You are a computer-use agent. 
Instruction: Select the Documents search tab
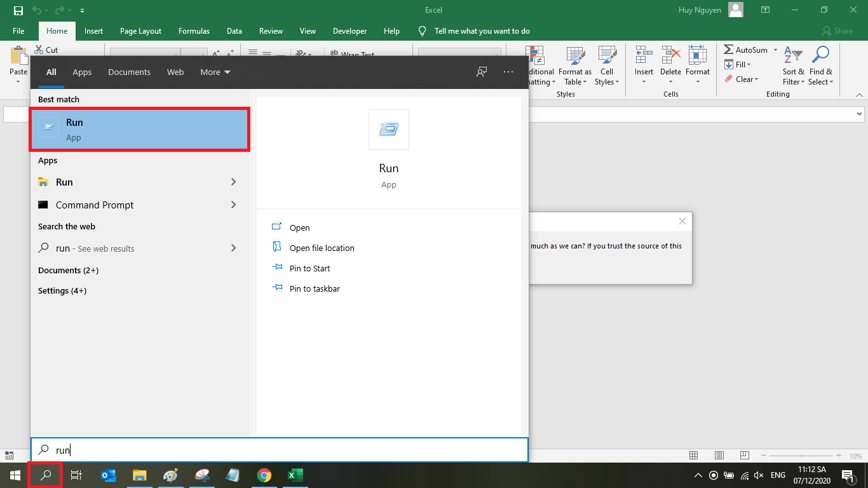pos(129,72)
